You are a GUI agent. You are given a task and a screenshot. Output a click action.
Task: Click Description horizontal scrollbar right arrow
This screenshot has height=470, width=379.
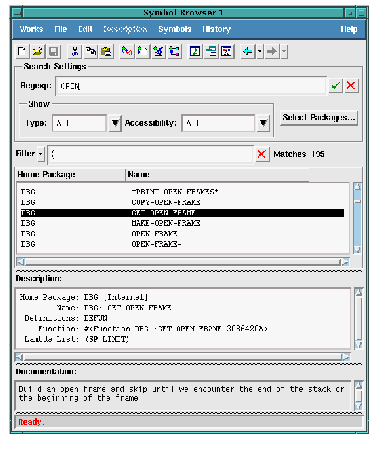pyautogui.click(x=346, y=357)
